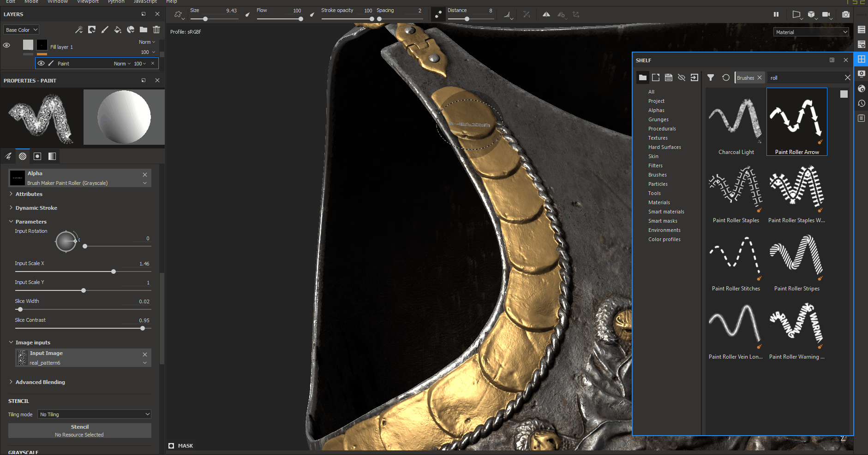Click the Shelf crossed-eye hide icon
This screenshot has width=868, height=455.
point(682,77)
